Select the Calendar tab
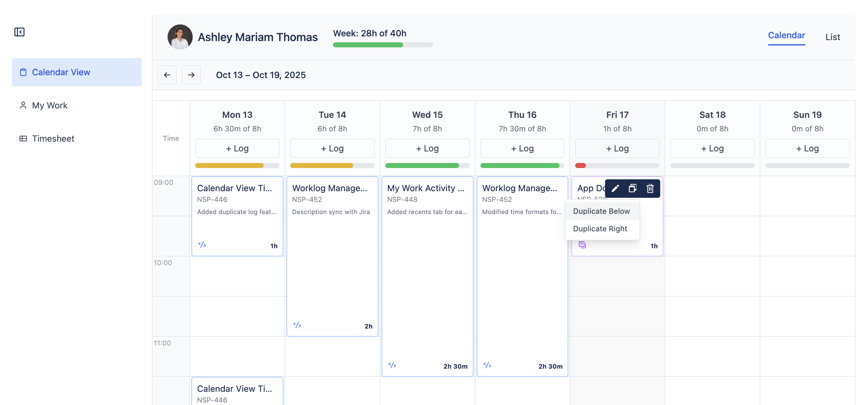 [786, 35]
